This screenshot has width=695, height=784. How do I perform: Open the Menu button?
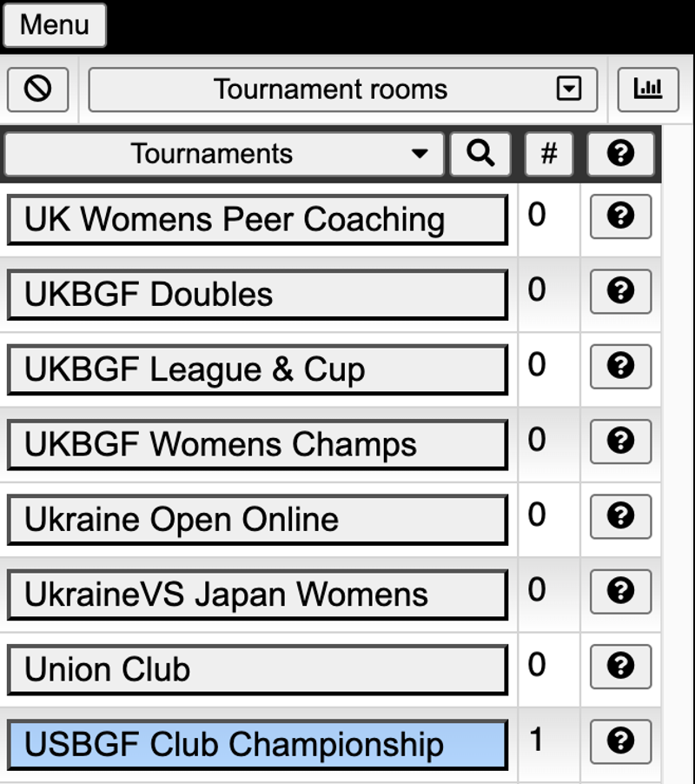55,25
